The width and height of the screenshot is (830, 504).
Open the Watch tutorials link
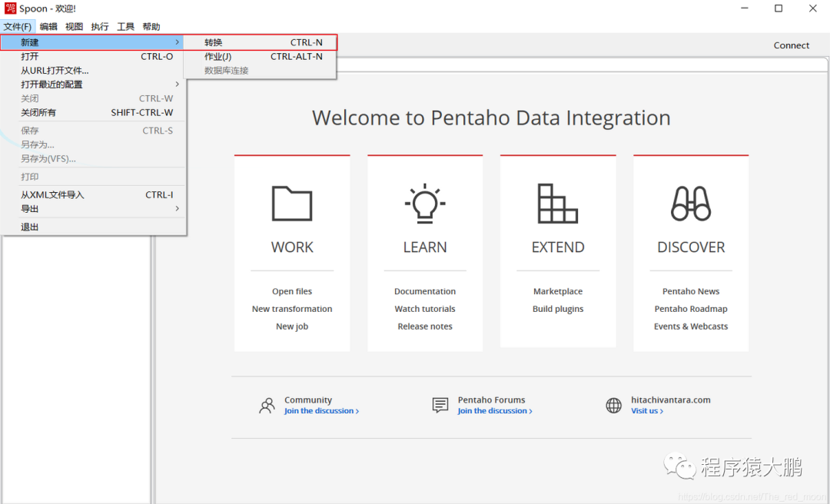(x=425, y=309)
